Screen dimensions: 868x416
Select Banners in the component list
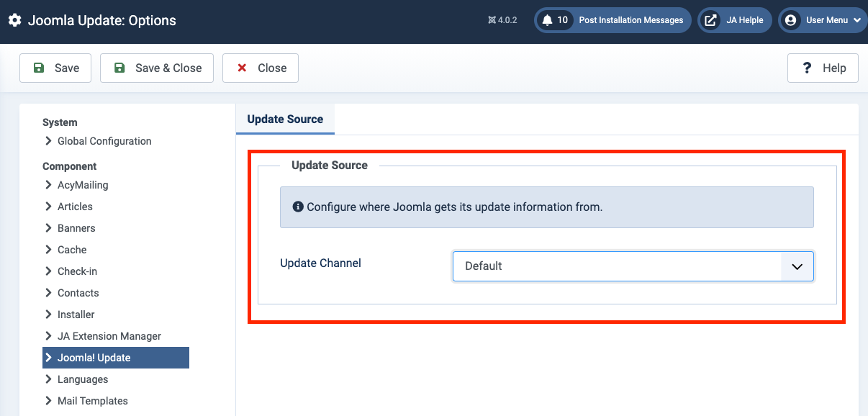coord(76,228)
